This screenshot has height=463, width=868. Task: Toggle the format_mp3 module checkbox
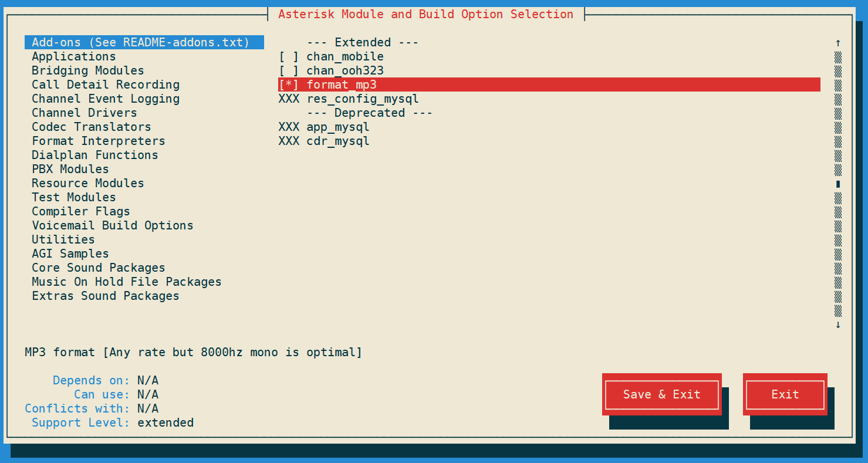point(289,85)
